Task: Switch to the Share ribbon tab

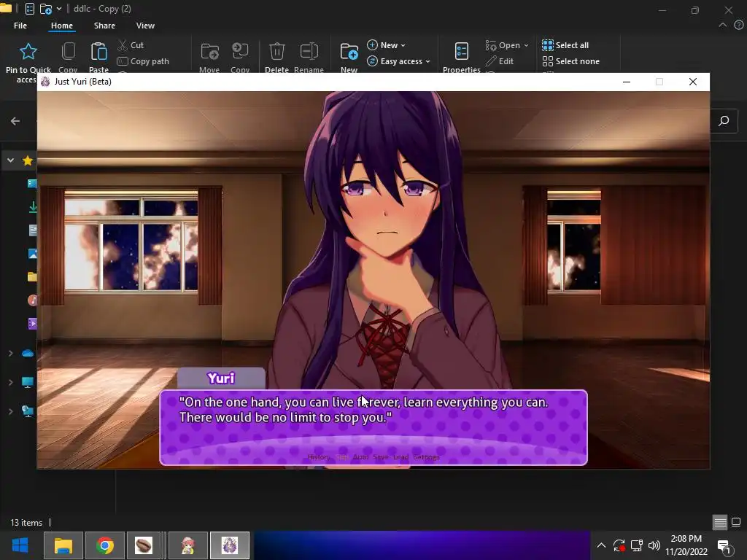Action: click(x=104, y=26)
